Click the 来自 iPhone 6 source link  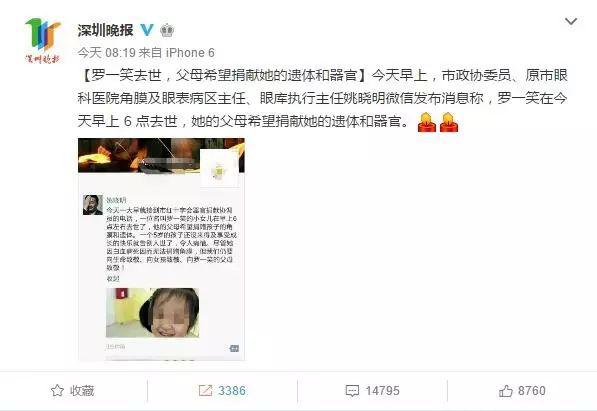point(176,53)
